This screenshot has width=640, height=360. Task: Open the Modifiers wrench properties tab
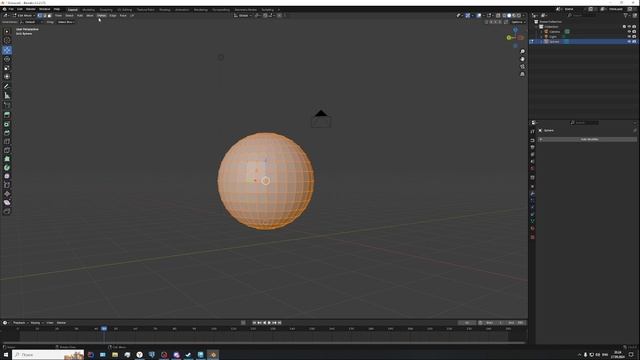[532, 193]
